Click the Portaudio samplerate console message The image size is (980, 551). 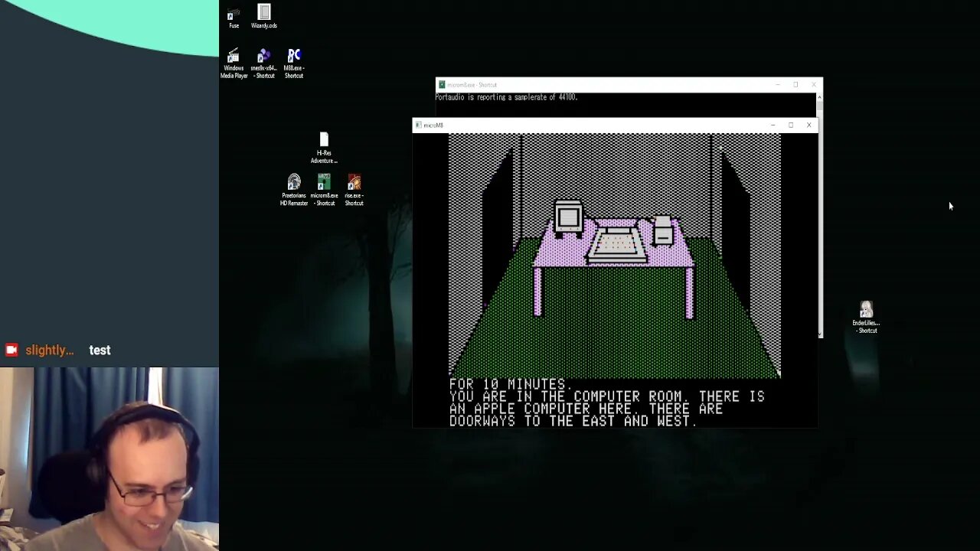click(506, 97)
